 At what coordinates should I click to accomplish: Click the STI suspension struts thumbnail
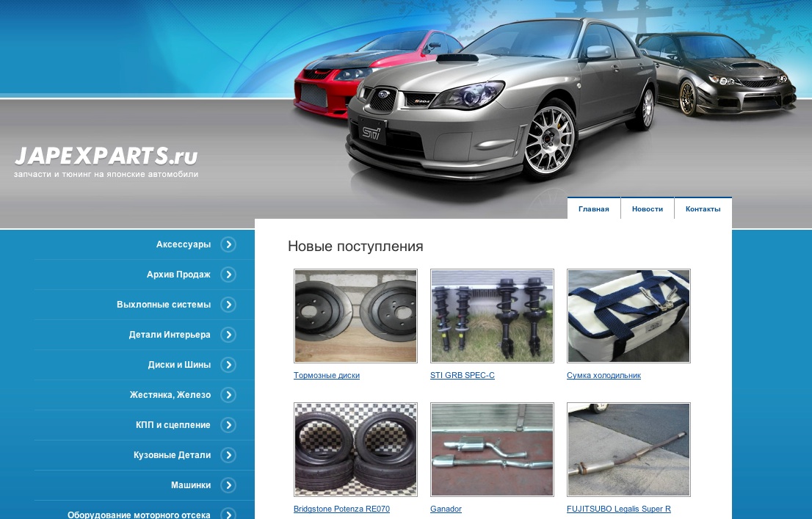[x=492, y=316]
